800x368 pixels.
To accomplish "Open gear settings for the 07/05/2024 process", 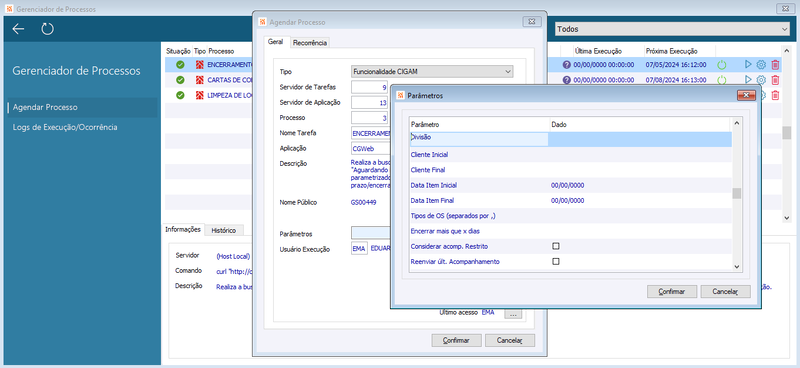I will [x=761, y=65].
